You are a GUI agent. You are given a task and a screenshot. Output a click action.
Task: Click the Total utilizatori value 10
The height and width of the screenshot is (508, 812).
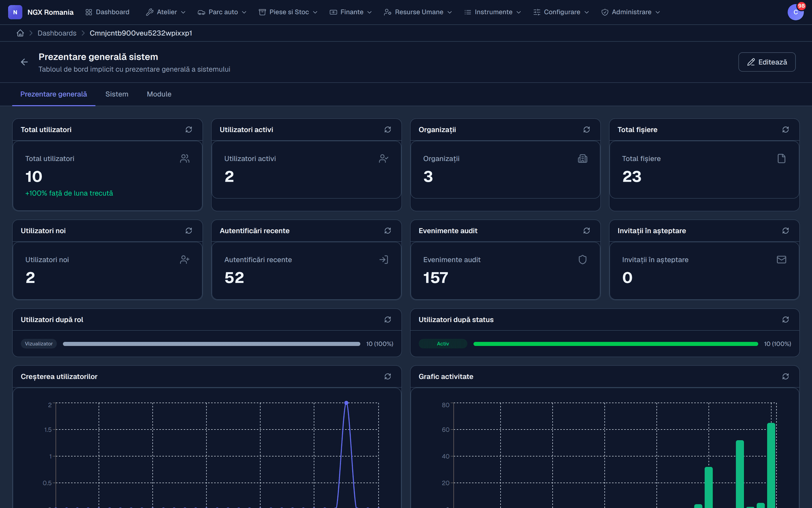pos(34,177)
